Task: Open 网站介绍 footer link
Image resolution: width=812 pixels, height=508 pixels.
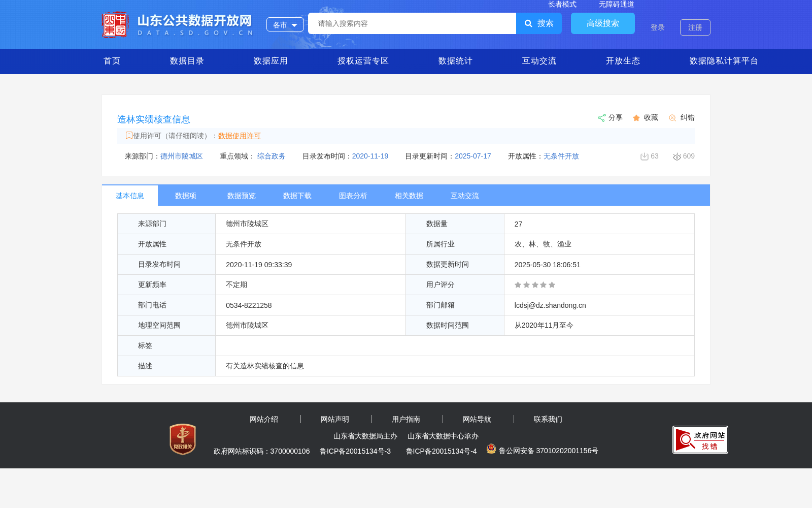Action: coord(264,419)
